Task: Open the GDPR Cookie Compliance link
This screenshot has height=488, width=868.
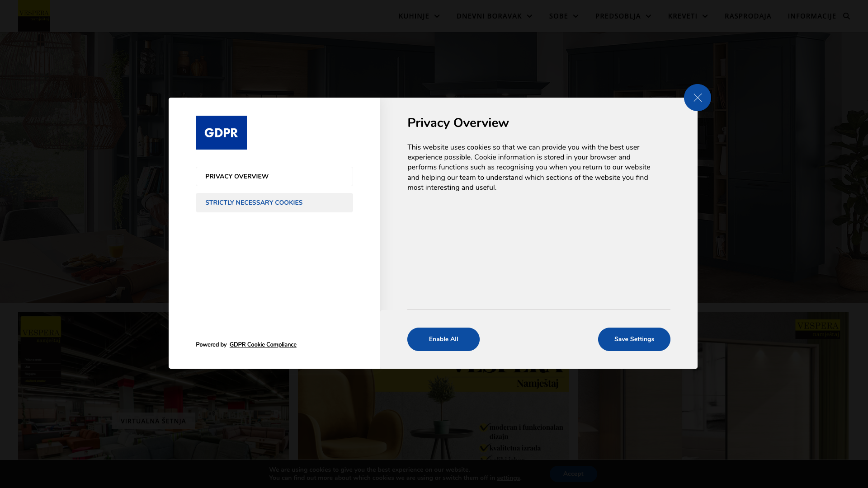Action: pyautogui.click(x=263, y=345)
